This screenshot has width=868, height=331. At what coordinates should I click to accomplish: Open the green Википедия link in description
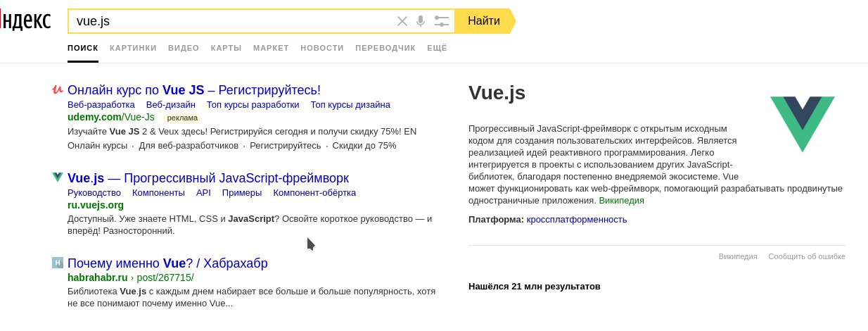point(621,201)
